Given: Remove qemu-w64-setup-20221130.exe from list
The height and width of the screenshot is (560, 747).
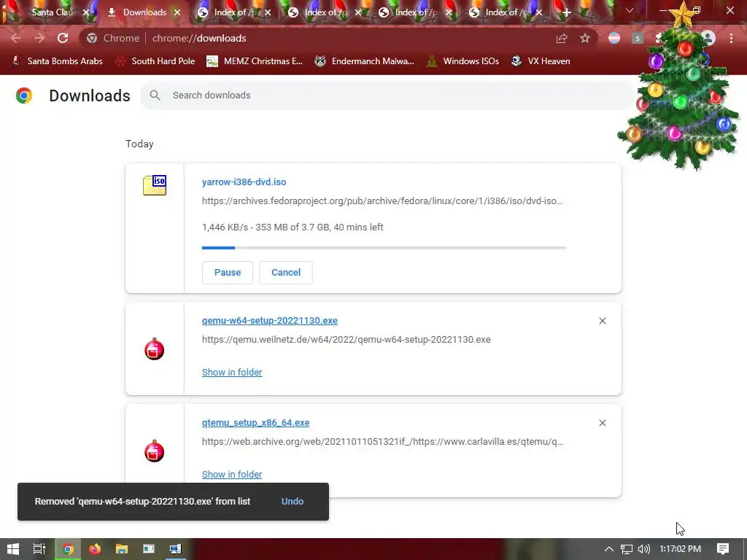Looking at the screenshot, I should coord(602,321).
